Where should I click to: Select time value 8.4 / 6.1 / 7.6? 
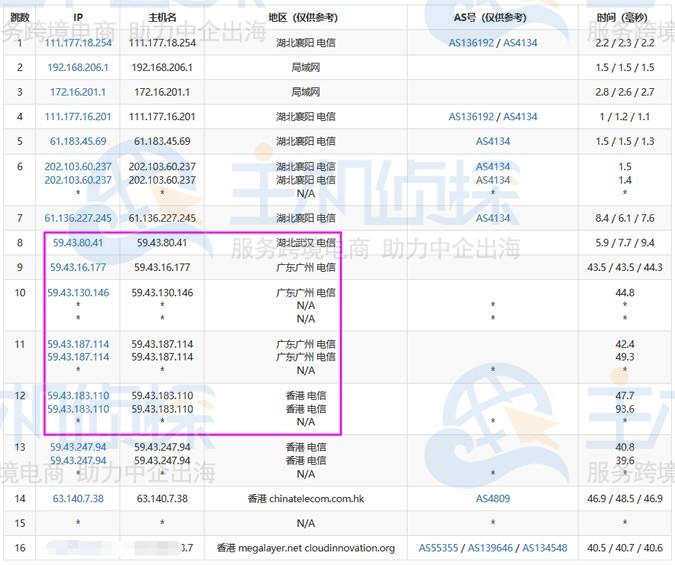point(625,218)
